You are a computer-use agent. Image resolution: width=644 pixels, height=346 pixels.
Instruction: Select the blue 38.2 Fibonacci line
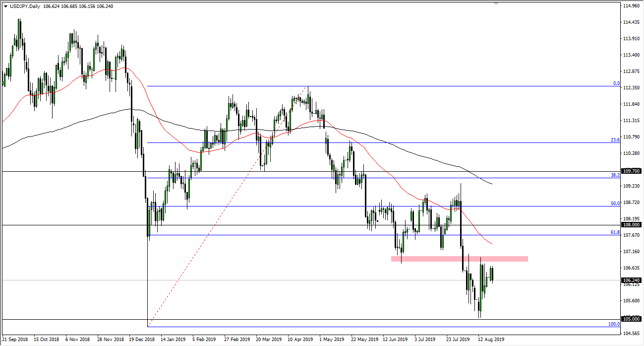click(297, 177)
